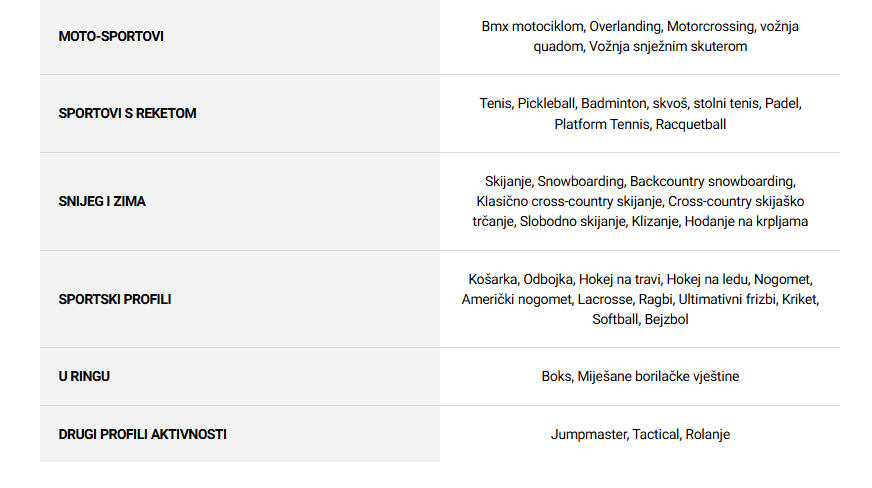Screen dimensions: 872x488
Task: Select the Jumpmaster, Tactical, Rolanje text
Action: [x=640, y=434]
